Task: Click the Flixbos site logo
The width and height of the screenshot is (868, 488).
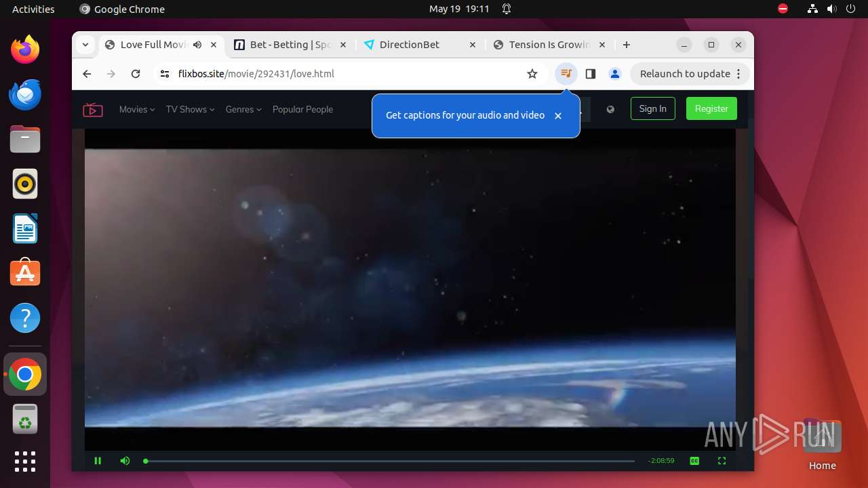Action: point(93,109)
